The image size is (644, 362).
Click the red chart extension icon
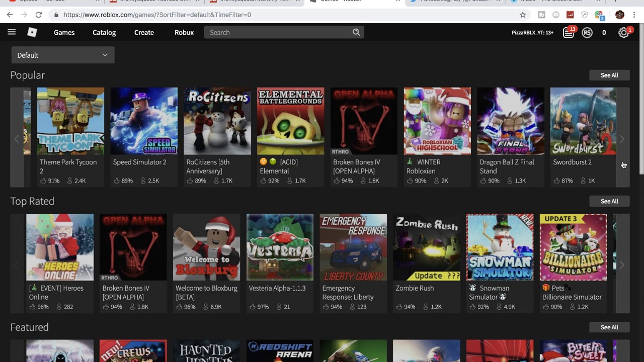click(x=570, y=15)
